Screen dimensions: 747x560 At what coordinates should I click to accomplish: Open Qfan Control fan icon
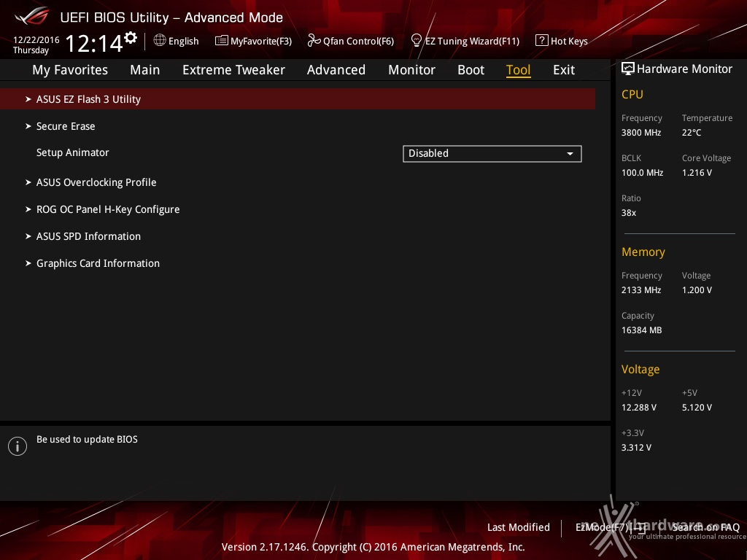(314, 41)
